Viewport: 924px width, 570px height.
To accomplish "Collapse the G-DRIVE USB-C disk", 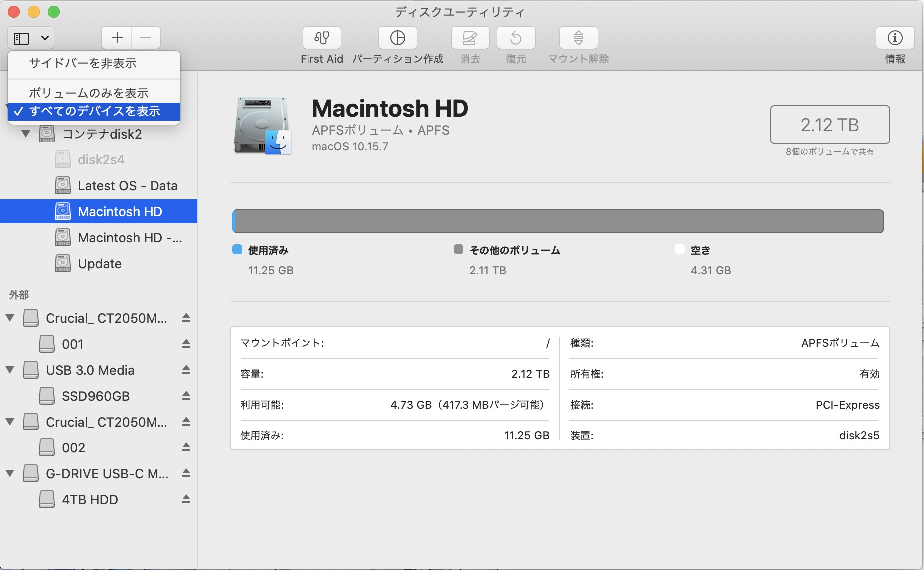I will pyautogui.click(x=10, y=473).
